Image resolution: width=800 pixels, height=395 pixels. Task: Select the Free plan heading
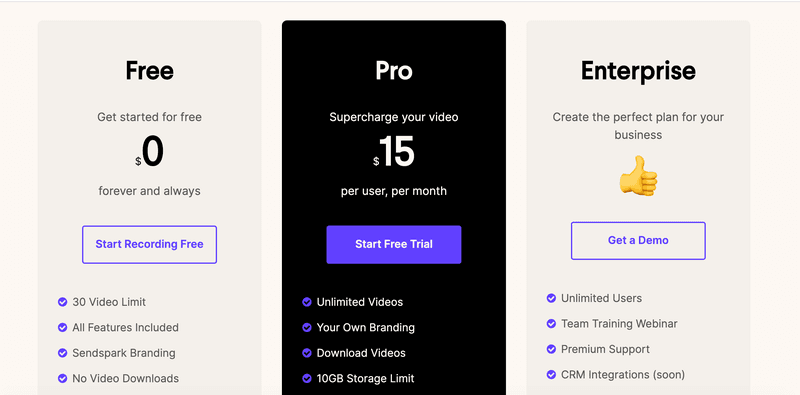[x=149, y=71]
